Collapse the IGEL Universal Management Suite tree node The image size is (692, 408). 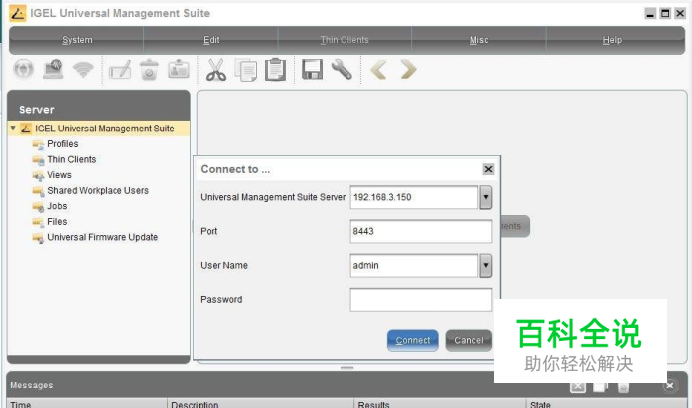tap(13, 128)
